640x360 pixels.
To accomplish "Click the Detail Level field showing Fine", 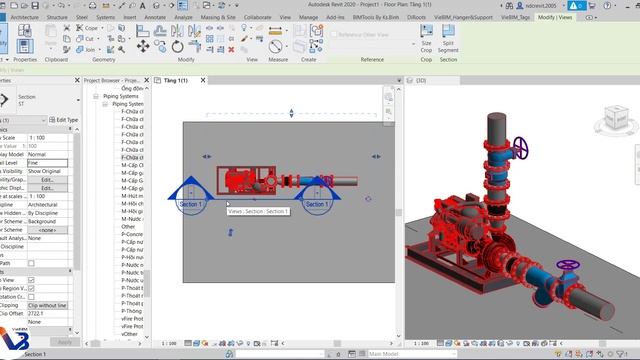I will click(x=47, y=163).
